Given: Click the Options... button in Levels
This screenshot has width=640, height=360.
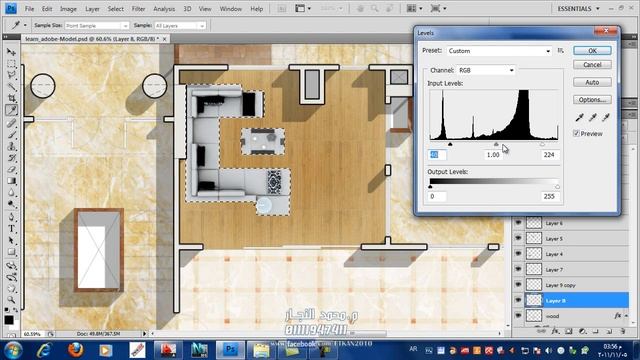Looking at the screenshot, I should pos(592,100).
